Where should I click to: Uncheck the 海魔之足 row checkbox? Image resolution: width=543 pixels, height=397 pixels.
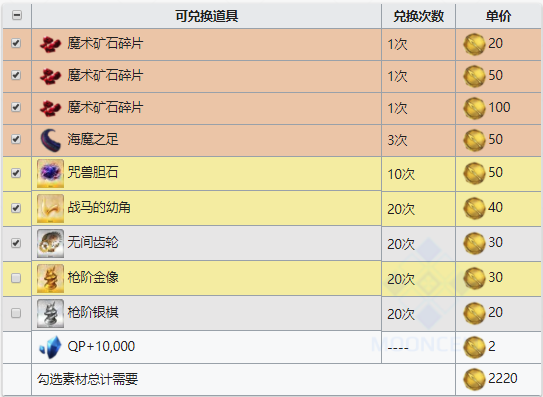[x=16, y=139]
